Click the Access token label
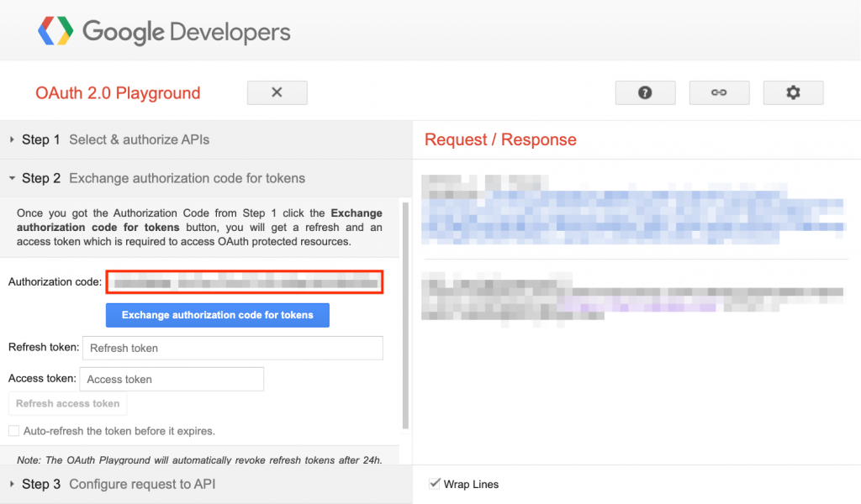The width and height of the screenshot is (861, 504). point(42,378)
